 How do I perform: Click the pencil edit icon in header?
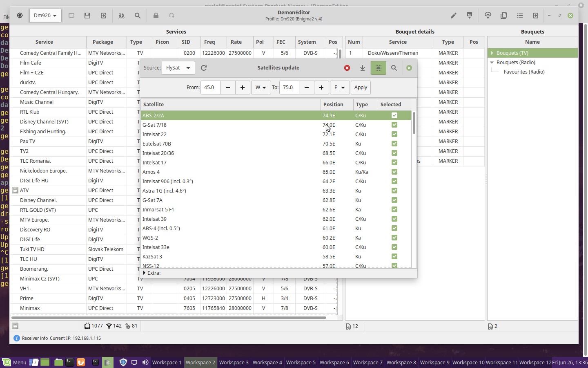[454, 16]
